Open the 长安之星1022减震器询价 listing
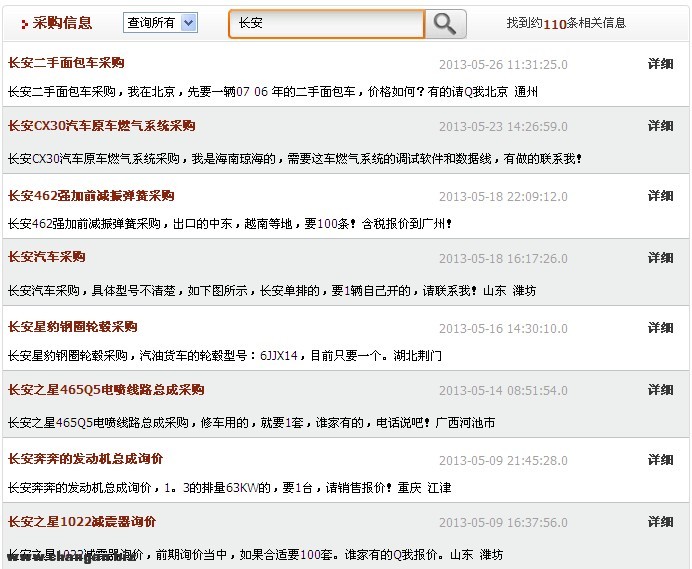 click(x=82, y=522)
